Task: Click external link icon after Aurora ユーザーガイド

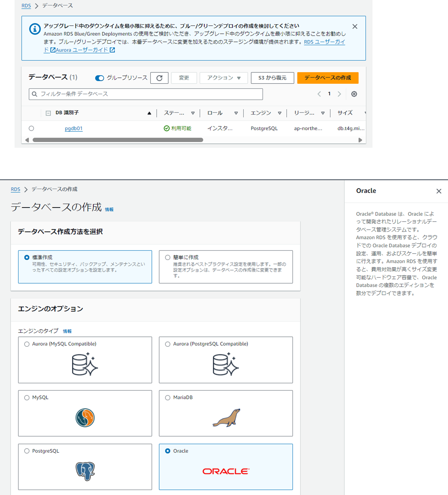Action: pyautogui.click(x=112, y=50)
